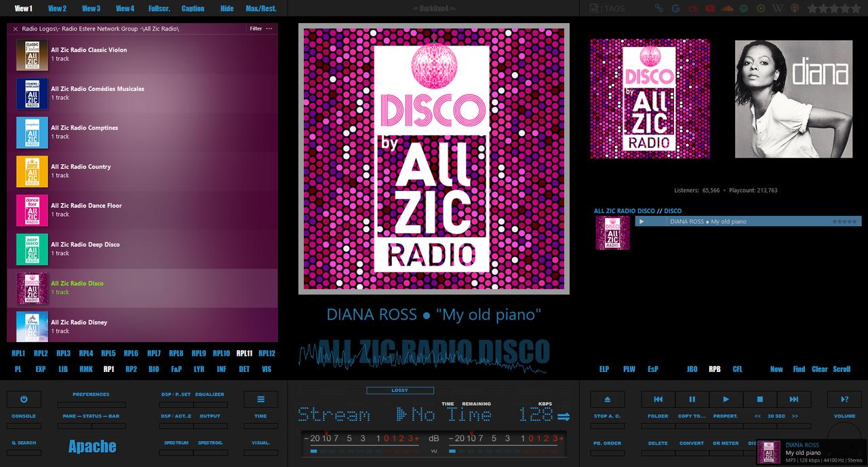Click the Clear button

pos(820,369)
